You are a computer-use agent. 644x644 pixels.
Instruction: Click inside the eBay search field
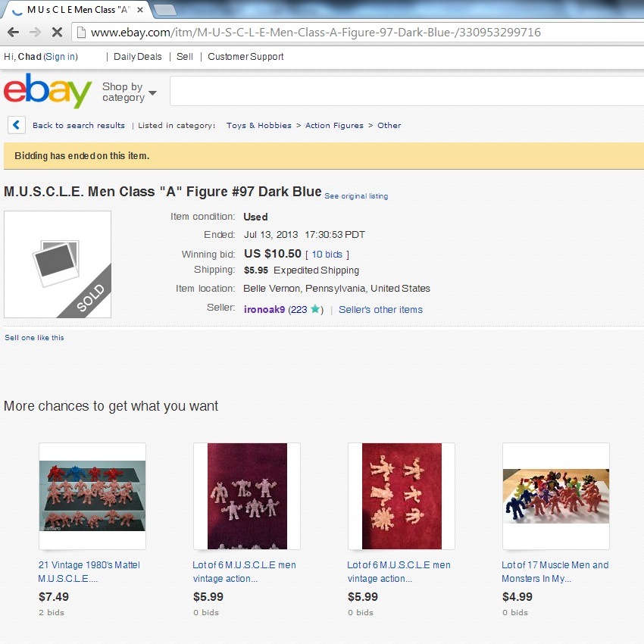point(407,91)
